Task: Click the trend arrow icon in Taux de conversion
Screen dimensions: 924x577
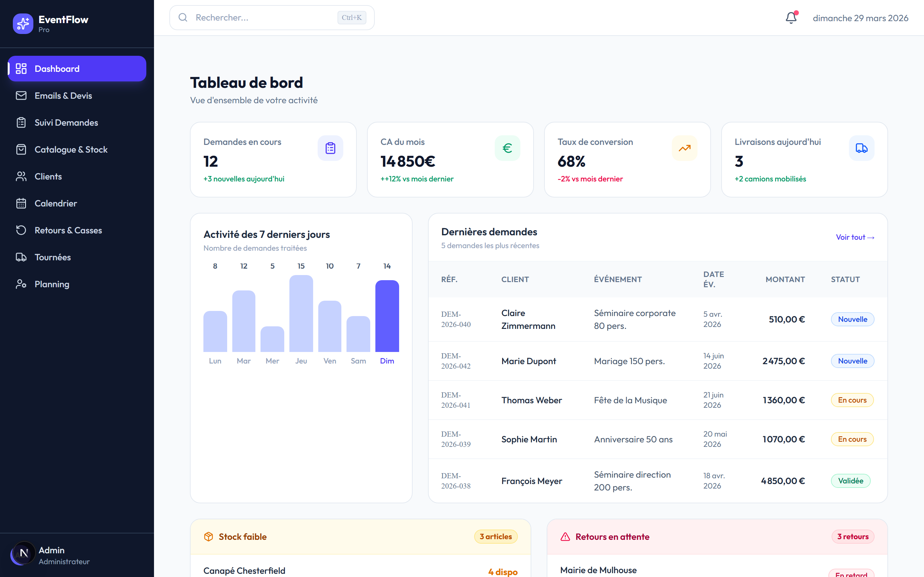Action: click(x=685, y=148)
